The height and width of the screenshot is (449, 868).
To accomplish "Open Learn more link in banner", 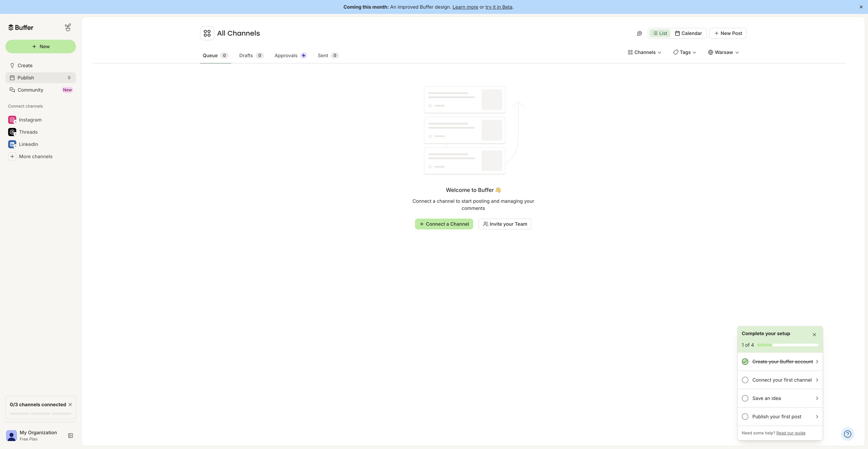I will pyautogui.click(x=465, y=7).
